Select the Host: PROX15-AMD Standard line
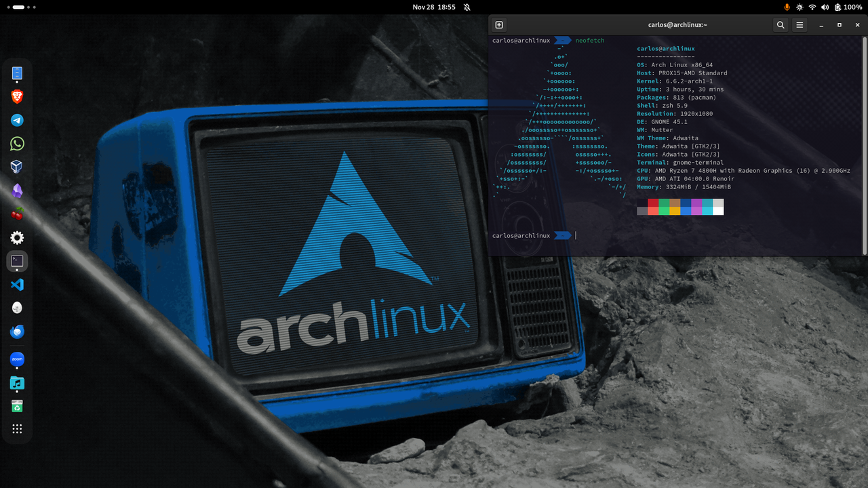The height and width of the screenshot is (488, 868). (x=682, y=73)
